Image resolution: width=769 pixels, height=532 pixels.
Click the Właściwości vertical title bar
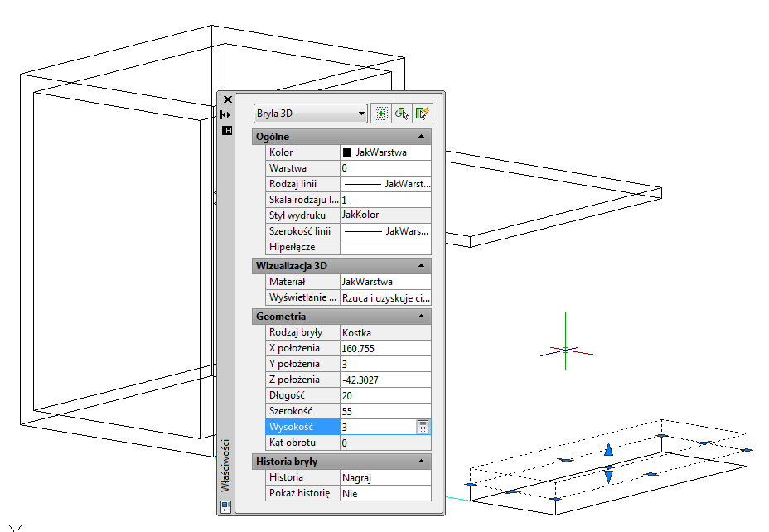coord(225,465)
